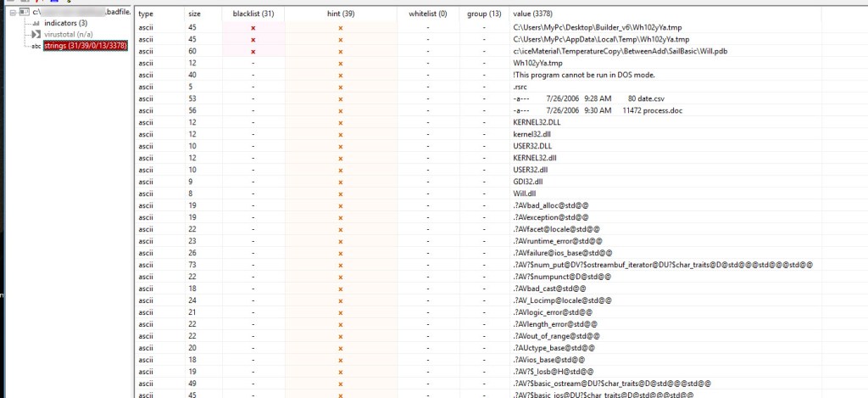This screenshot has height=398, width=868.
Task: Click the file icon beside badfile path
Action: click(x=24, y=13)
